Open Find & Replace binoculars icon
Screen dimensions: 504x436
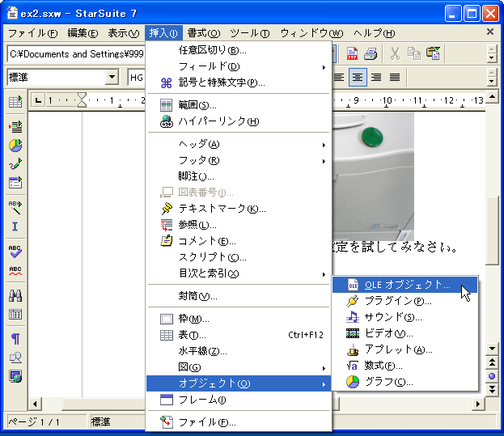[15, 295]
